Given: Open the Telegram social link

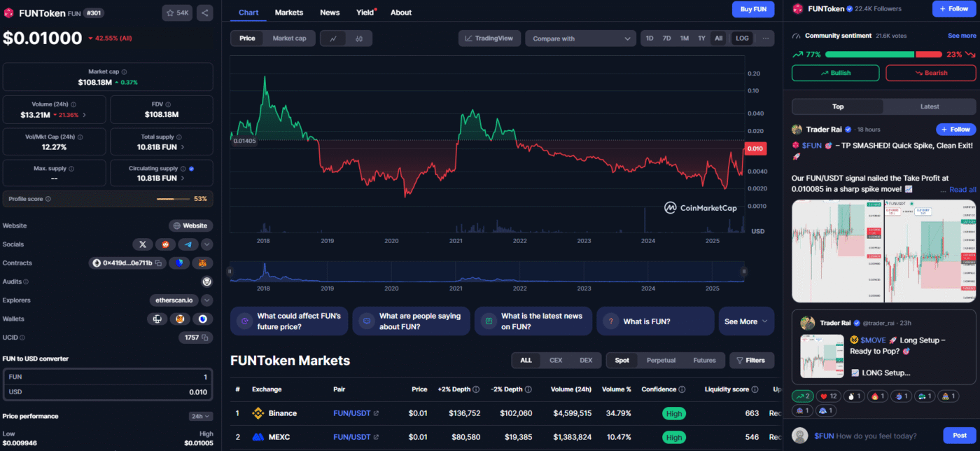Looking at the screenshot, I should click(x=188, y=244).
